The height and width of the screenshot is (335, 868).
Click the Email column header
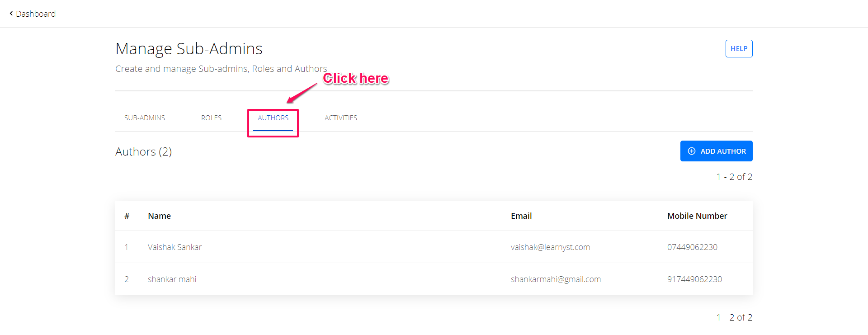point(521,216)
